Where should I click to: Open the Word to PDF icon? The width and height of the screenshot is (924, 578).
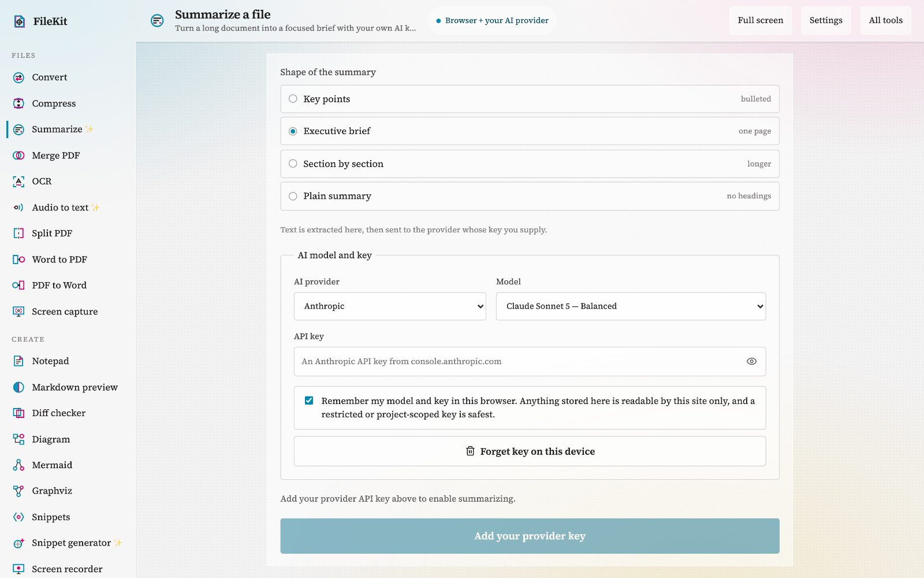(x=18, y=260)
